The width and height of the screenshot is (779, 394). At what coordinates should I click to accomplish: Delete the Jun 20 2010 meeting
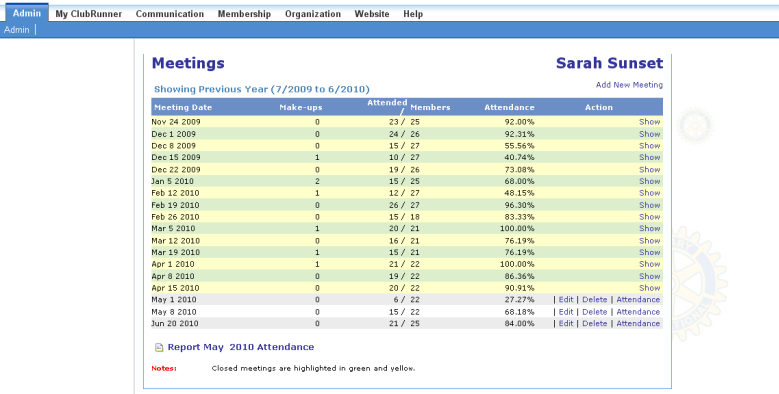pyautogui.click(x=595, y=323)
